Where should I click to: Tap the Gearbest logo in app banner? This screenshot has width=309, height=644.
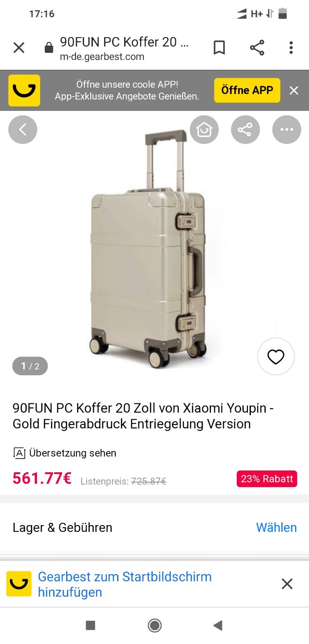point(24,90)
